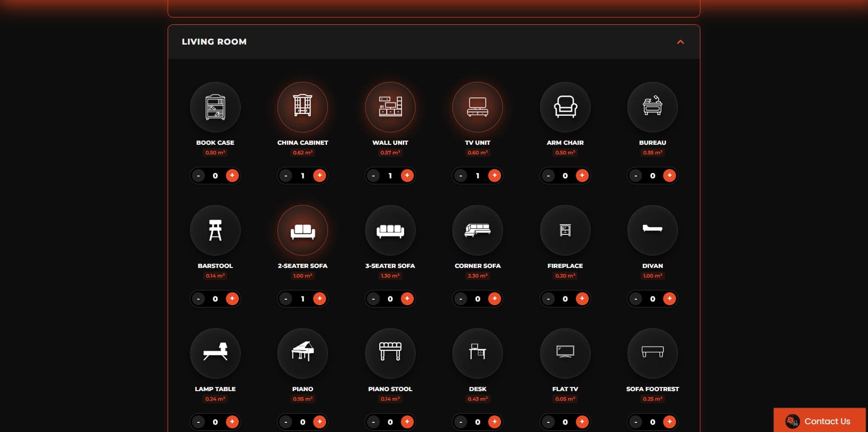Click the Corner Sofa 2.30 m³ label

pyautogui.click(x=478, y=276)
